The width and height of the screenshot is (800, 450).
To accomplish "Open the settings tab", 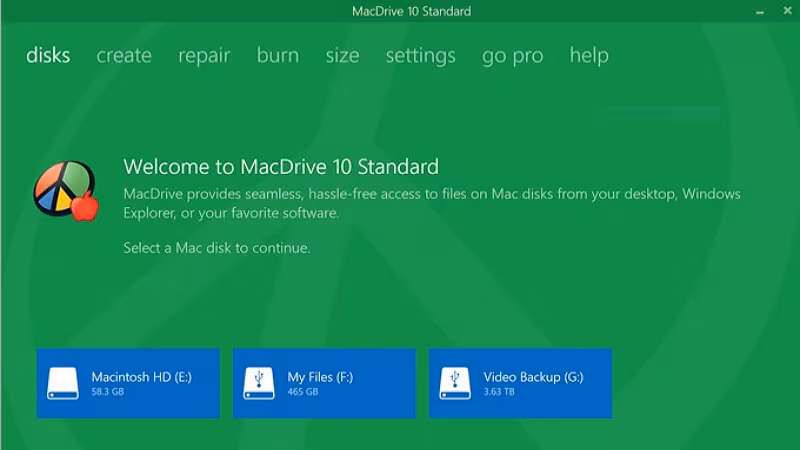I will pyautogui.click(x=420, y=56).
